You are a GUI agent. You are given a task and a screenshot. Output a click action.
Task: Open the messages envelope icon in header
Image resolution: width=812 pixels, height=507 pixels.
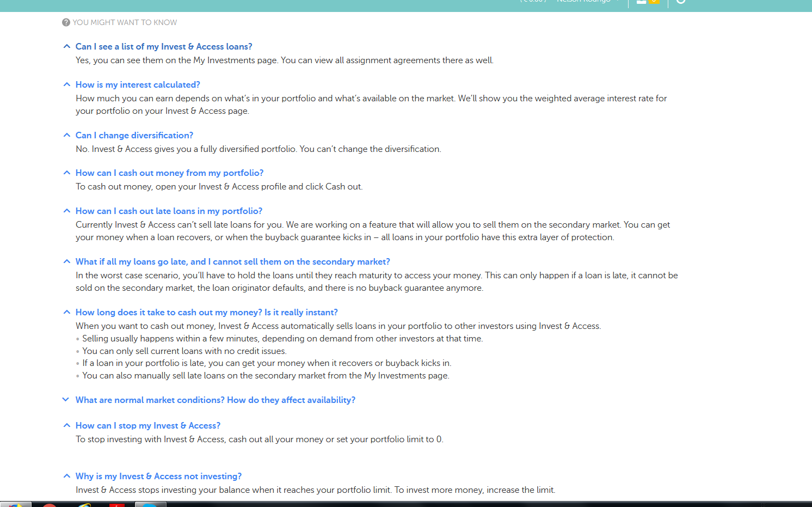[x=642, y=2]
